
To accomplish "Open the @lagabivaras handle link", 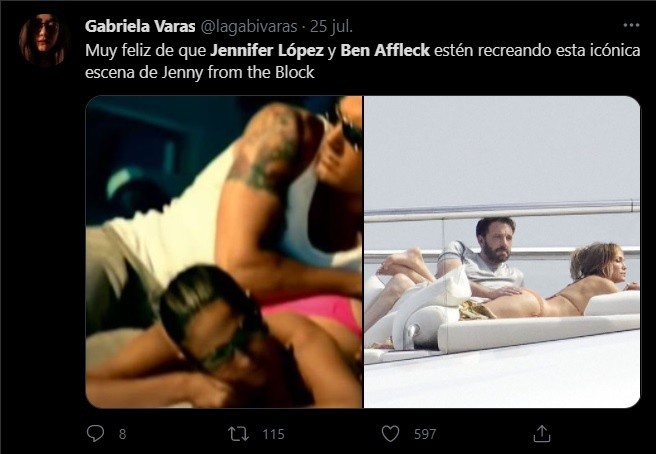I will click(249, 26).
